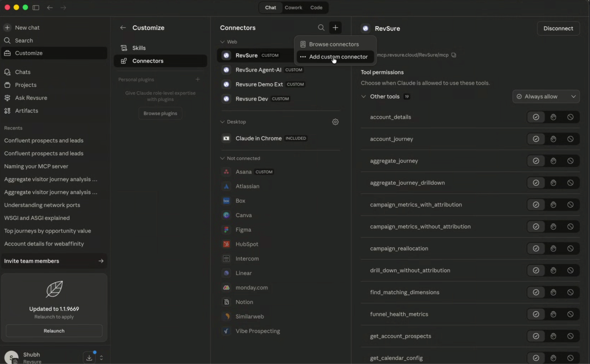Set account_details to always allow
This screenshot has width=590, height=364.
(x=536, y=117)
